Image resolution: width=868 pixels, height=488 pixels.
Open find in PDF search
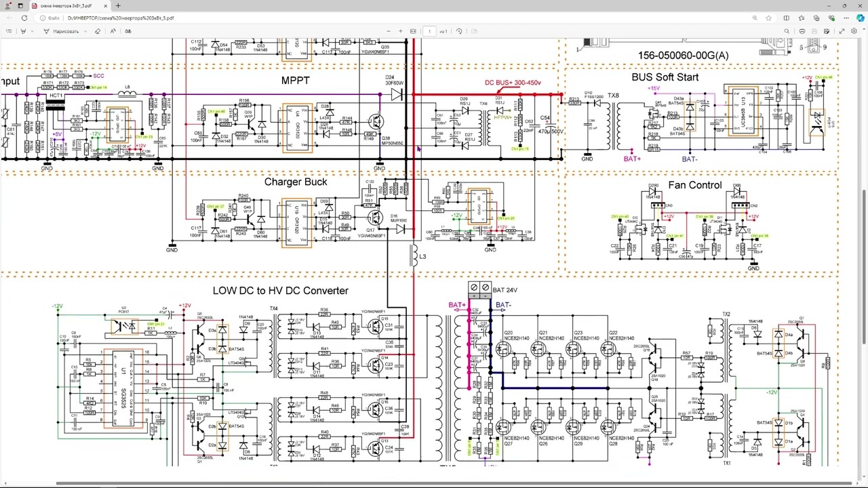[787, 31]
